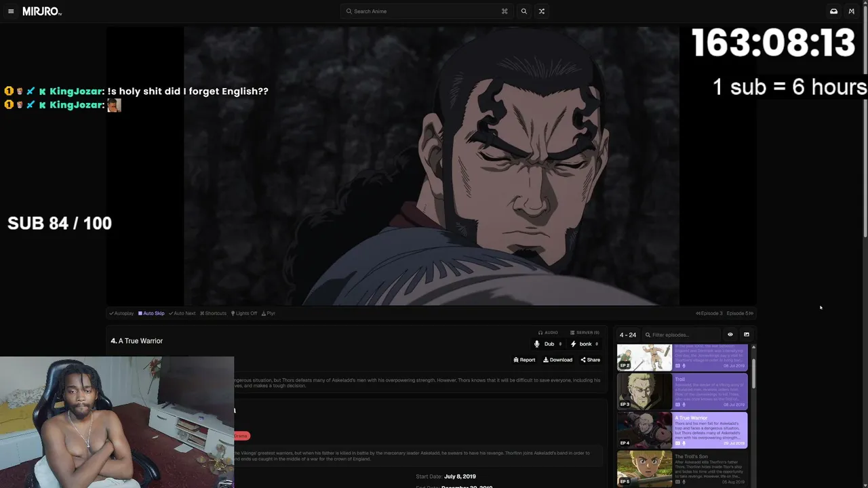Screen dimensions: 868x488
Task: Go back to Episode 3
Action: pyautogui.click(x=709, y=313)
